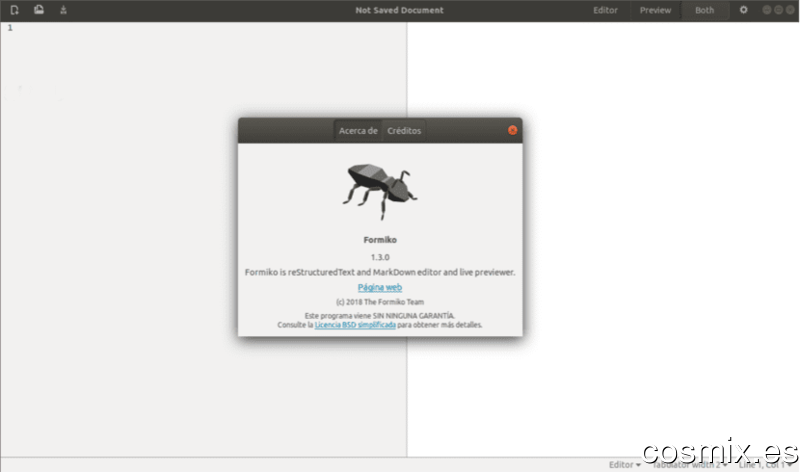Image resolution: width=800 pixels, height=472 pixels.
Task: Open the Acerca de tab
Action: coord(358,131)
